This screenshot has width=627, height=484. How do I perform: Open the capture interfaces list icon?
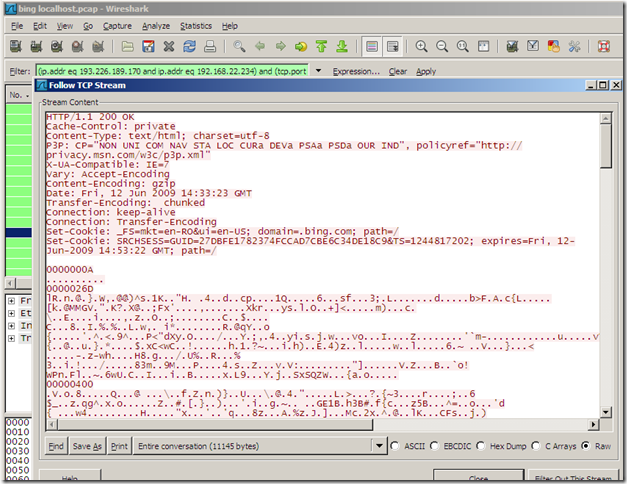click(x=16, y=46)
